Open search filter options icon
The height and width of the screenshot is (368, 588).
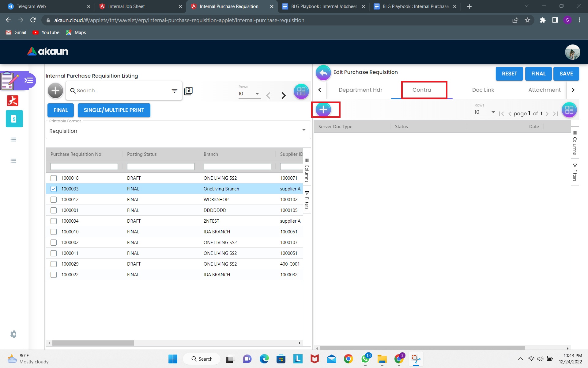pos(174,91)
